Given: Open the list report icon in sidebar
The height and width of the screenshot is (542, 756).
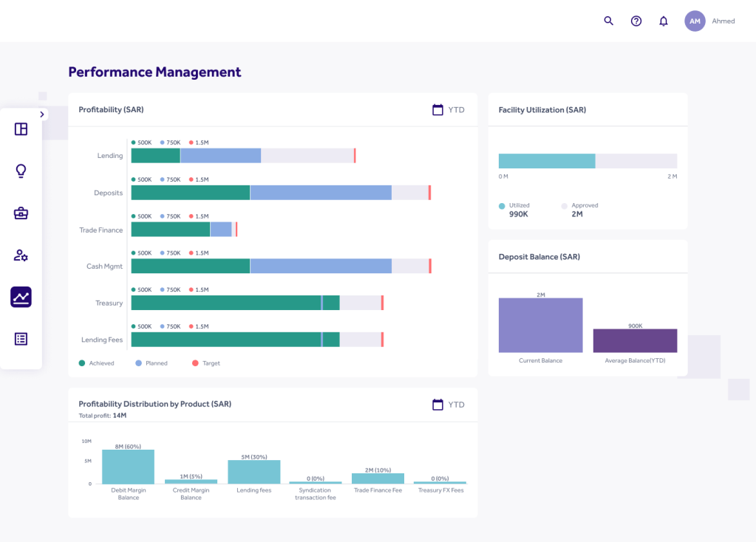Looking at the screenshot, I should pos(21,339).
